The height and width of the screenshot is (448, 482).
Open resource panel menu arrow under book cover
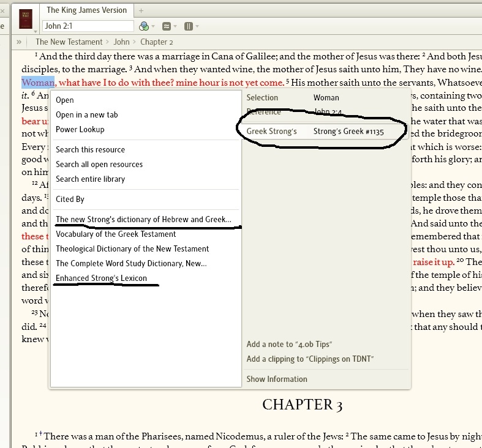click(36, 31)
